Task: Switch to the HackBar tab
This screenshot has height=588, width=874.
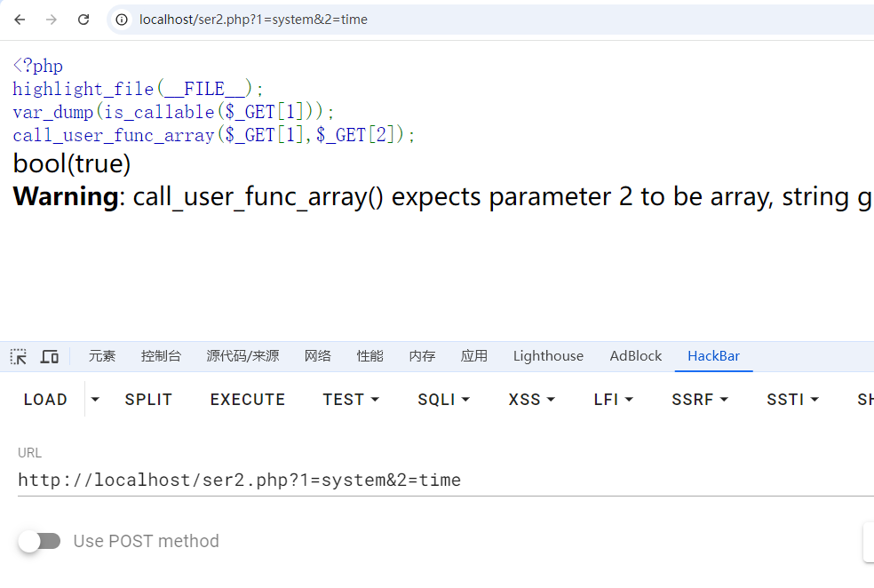Action: pos(713,356)
